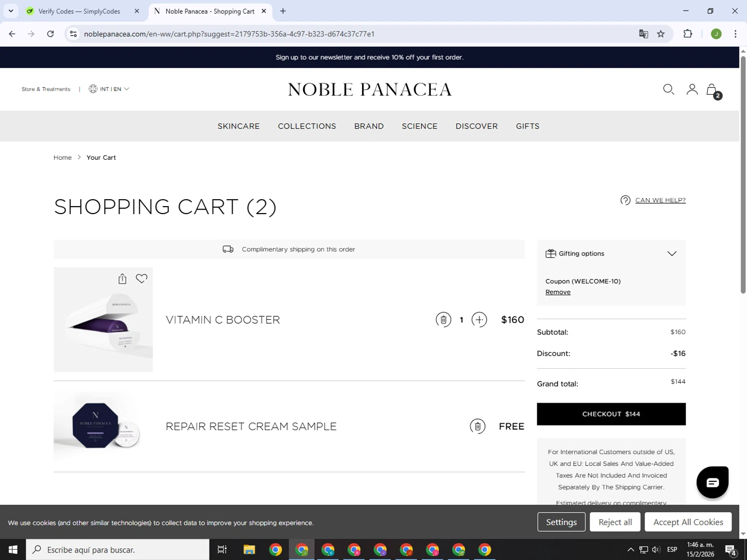Share the Vitamin C Booster item
This screenshot has width=747, height=560.
click(123, 279)
